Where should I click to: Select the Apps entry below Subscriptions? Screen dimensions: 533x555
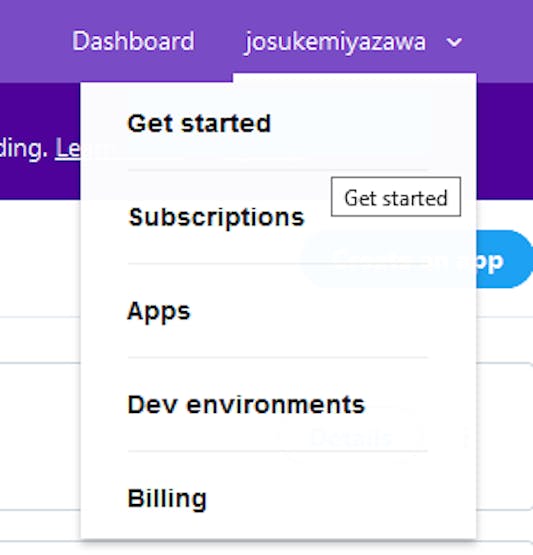pyautogui.click(x=159, y=311)
